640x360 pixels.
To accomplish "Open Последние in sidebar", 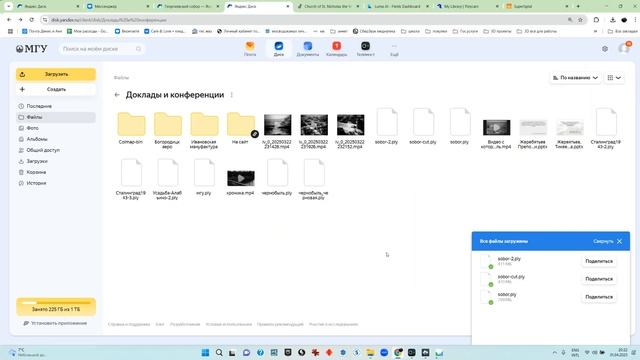I will click(x=56, y=106).
